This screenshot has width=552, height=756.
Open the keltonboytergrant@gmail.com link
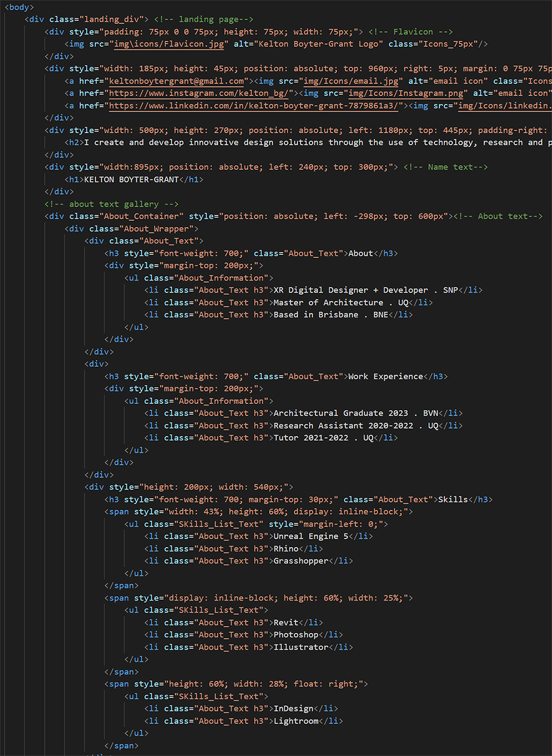(175, 81)
